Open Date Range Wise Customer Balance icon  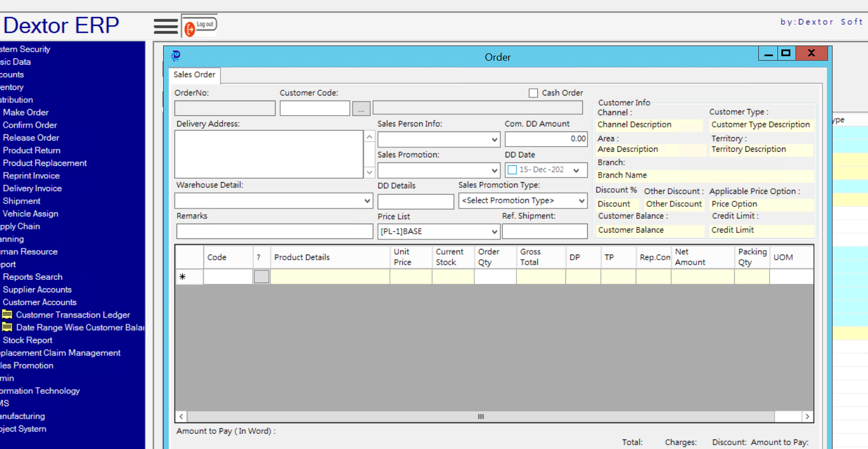[7, 327]
